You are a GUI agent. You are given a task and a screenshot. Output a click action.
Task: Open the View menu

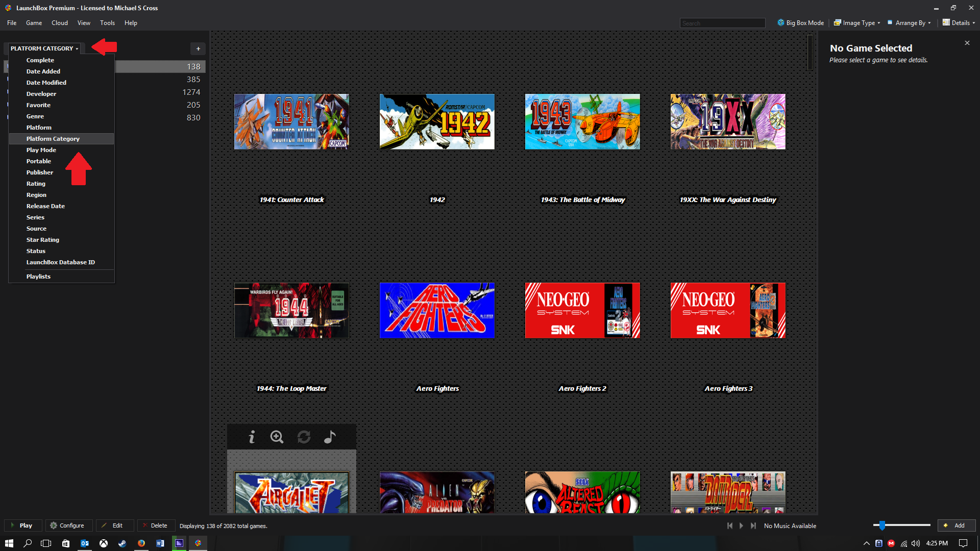(x=84, y=23)
